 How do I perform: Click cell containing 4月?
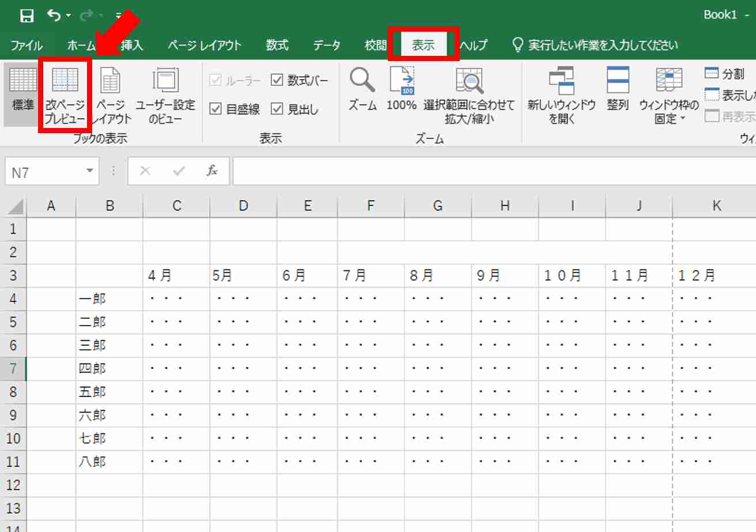click(176, 276)
